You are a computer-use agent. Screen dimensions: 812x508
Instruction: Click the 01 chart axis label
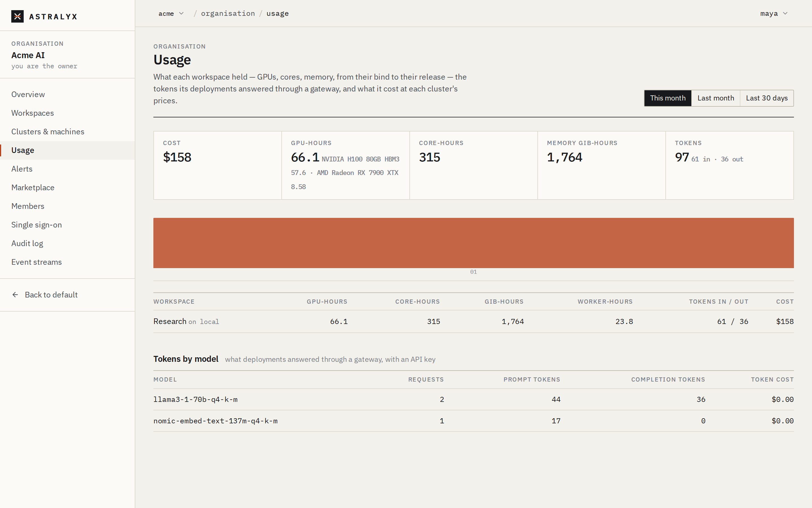[473, 272]
